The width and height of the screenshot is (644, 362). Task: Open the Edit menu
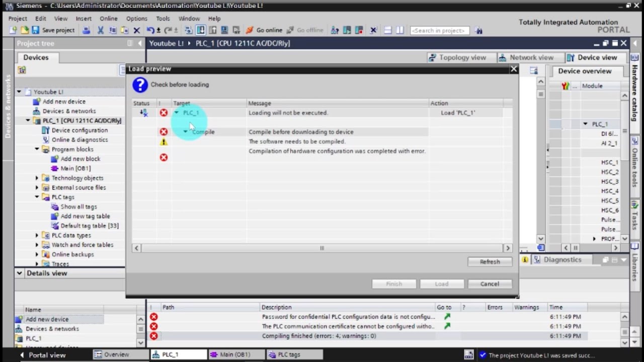[41, 19]
